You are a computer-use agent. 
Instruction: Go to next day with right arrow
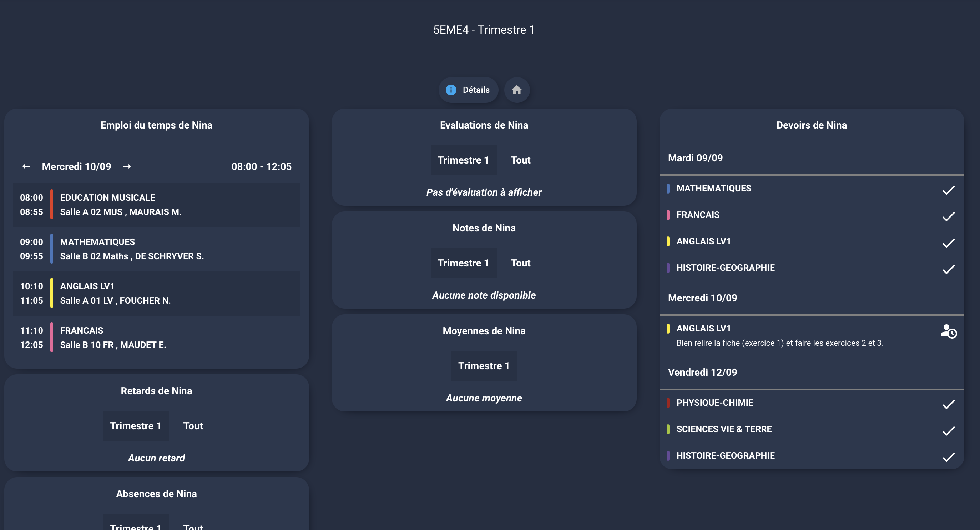click(x=127, y=166)
